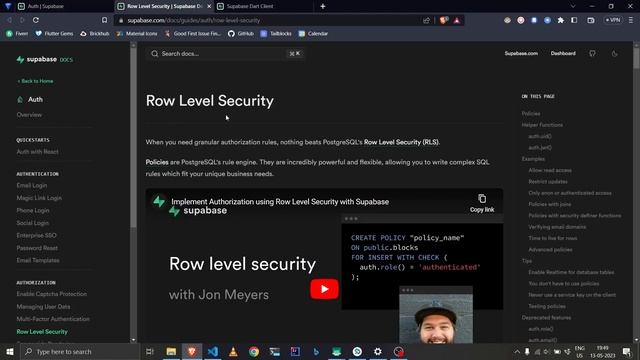Open File Explorer from taskbar
Image resolution: width=640 pixels, height=360 pixels.
(171, 351)
